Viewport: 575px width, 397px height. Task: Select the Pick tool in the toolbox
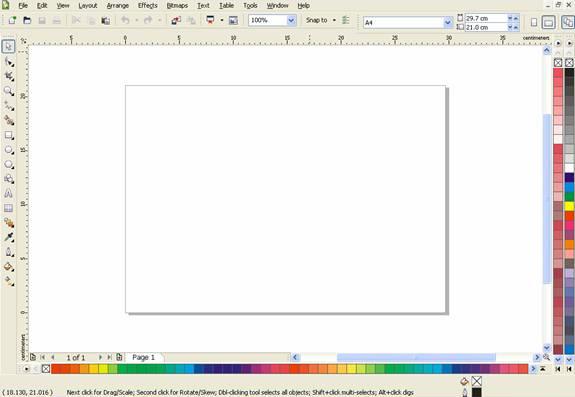8,47
